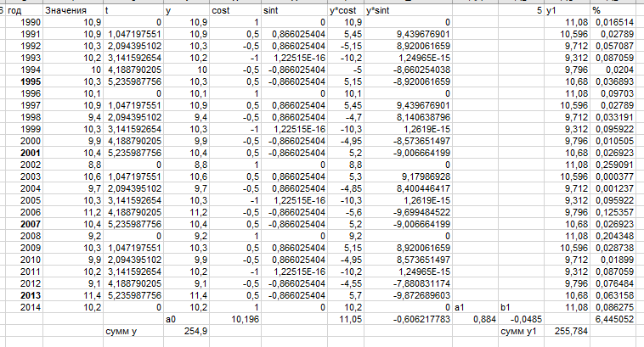Select the 8,140638796 y*sint cell

408,117
